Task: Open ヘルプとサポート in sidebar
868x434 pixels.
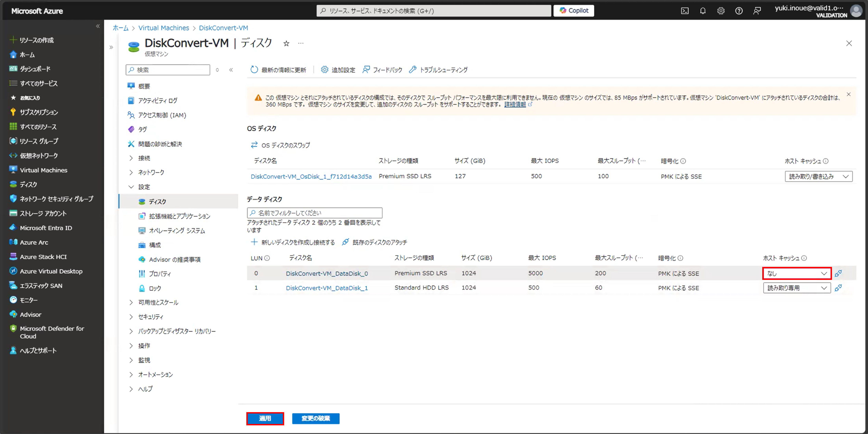Action: click(33, 351)
